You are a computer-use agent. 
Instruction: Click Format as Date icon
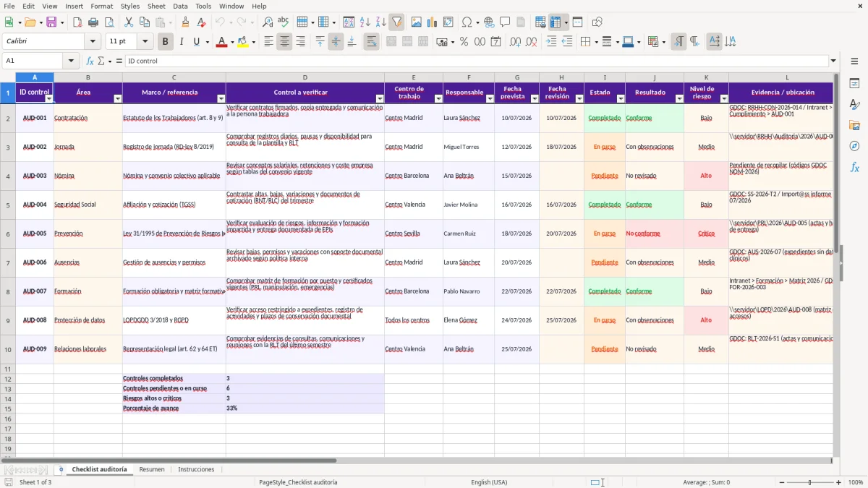pyautogui.click(x=495, y=42)
